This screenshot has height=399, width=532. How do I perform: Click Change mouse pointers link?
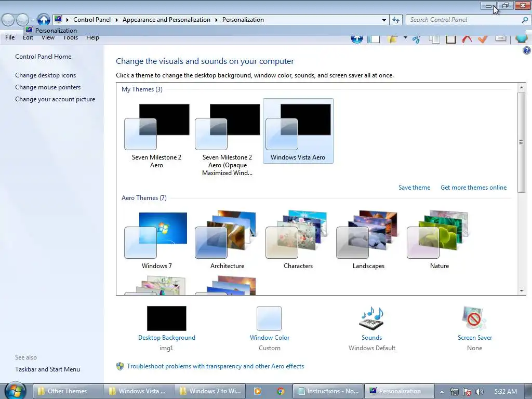point(48,87)
